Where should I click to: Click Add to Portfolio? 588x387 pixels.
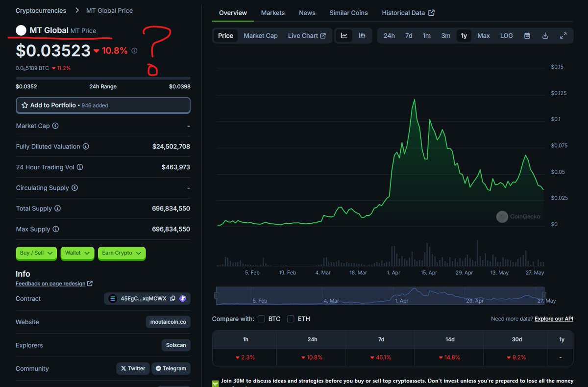103,105
